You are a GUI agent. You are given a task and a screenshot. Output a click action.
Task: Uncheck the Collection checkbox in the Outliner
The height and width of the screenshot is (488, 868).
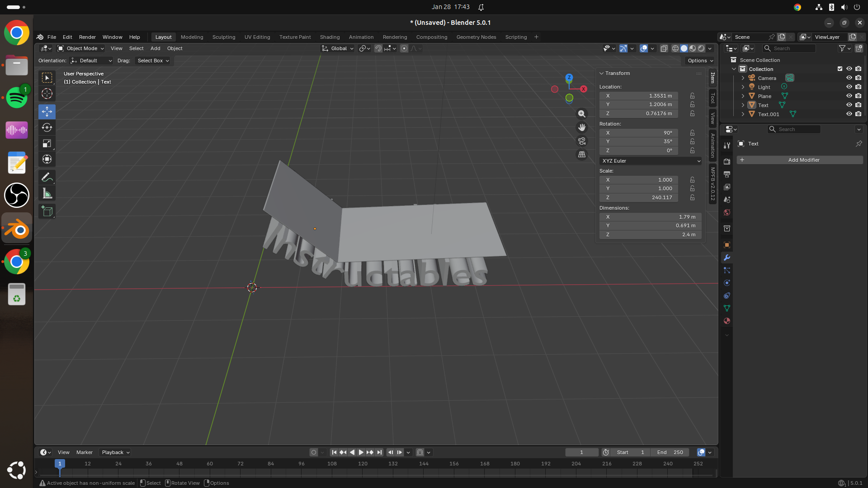[x=840, y=69]
